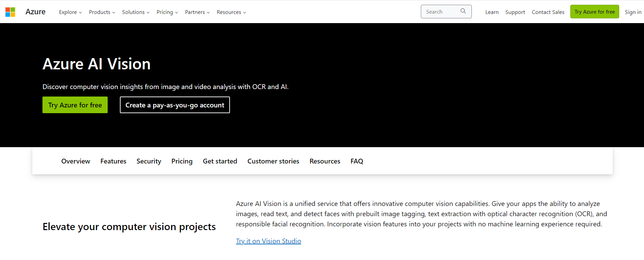
Task: Click Create a pay-as-you-go account button
Action: click(x=175, y=105)
